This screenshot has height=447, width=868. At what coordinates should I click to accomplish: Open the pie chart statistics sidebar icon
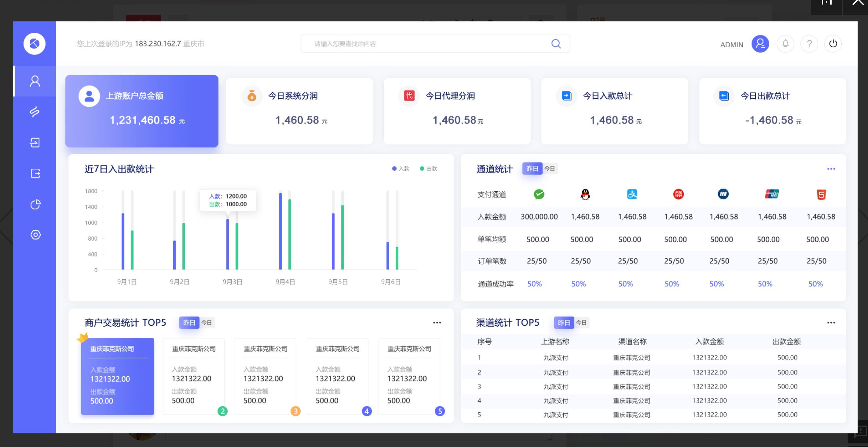(x=35, y=204)
